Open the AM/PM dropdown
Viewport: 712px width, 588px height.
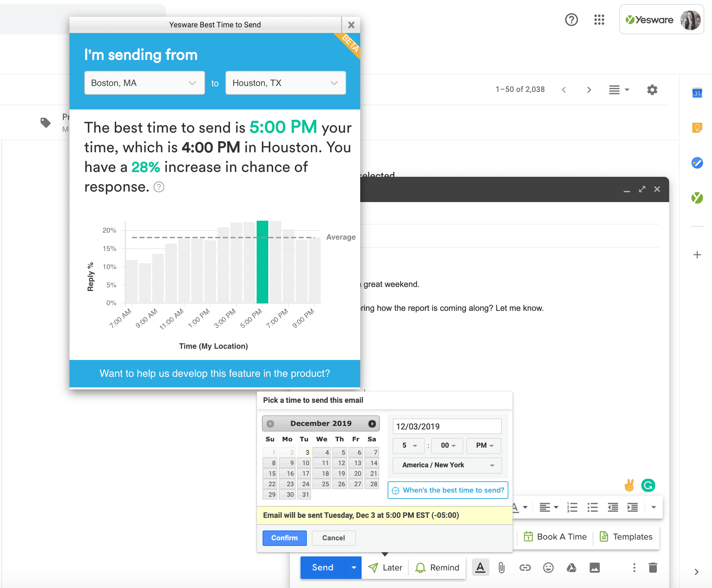483,446
